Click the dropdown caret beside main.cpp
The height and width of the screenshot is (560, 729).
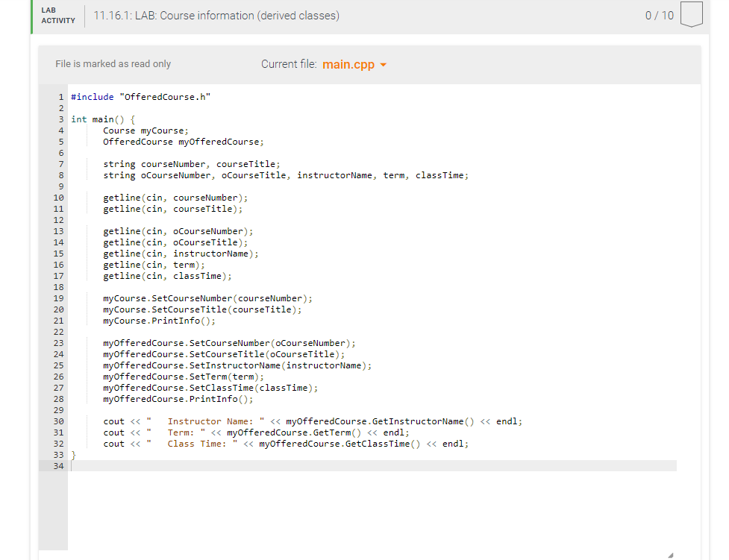pos(384,65)
